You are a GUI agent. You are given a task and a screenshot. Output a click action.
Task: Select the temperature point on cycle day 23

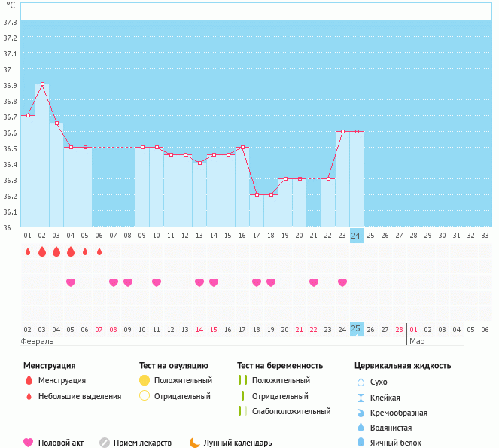click(x=342, y=131)
